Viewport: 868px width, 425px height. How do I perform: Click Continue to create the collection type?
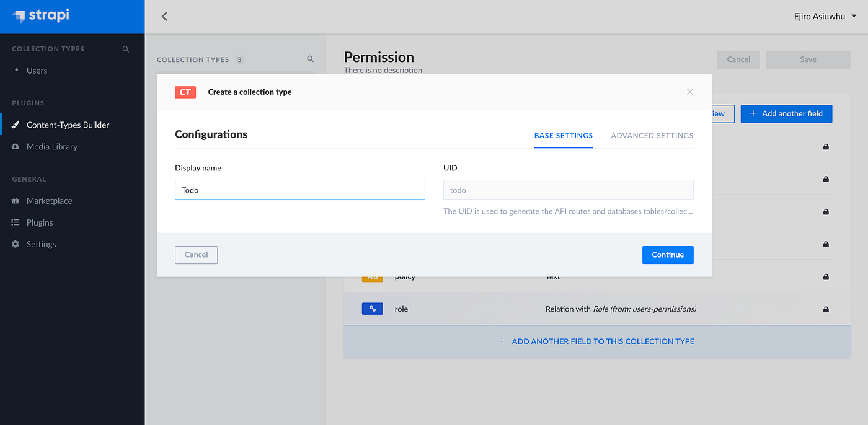click(668, 255)
